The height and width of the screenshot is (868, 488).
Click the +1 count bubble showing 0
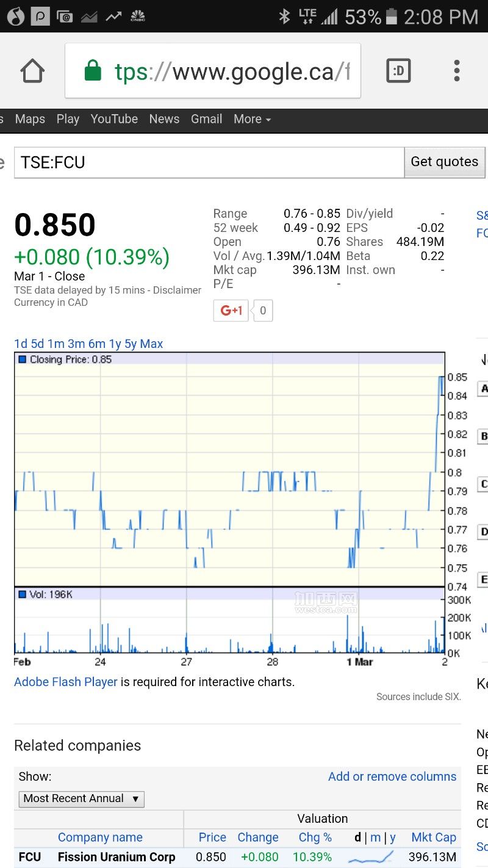click(263, 310)
